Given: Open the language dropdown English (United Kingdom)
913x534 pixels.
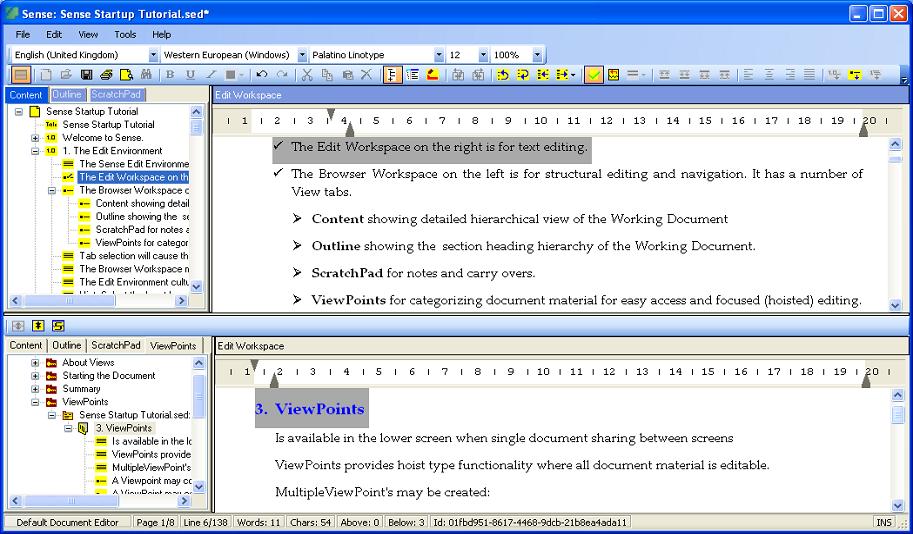Looking at the screenshot, I should (153, 55).
